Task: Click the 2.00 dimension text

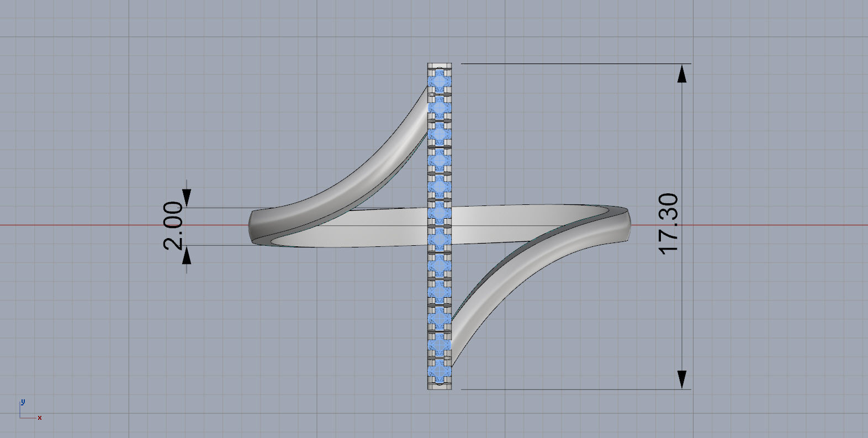Action: tap(174, 226)
